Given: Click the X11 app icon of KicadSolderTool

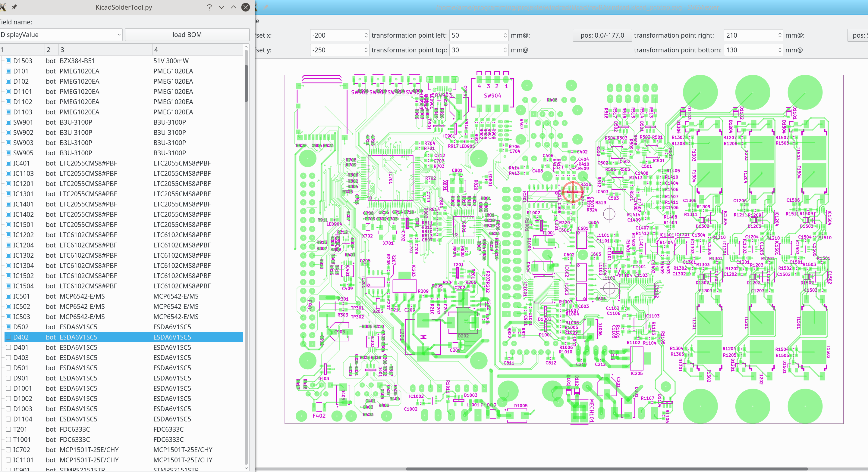Looking at the screenshot, I should (x=3, y=7).
